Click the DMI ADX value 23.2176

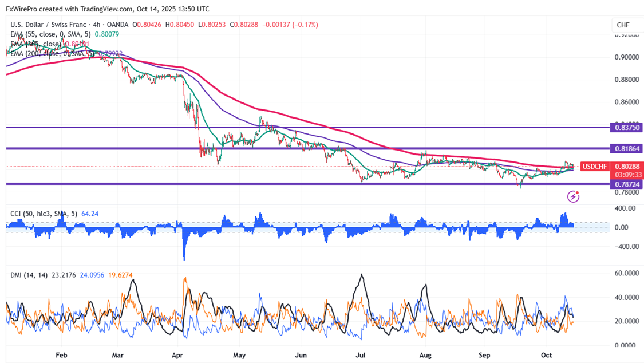64,275
